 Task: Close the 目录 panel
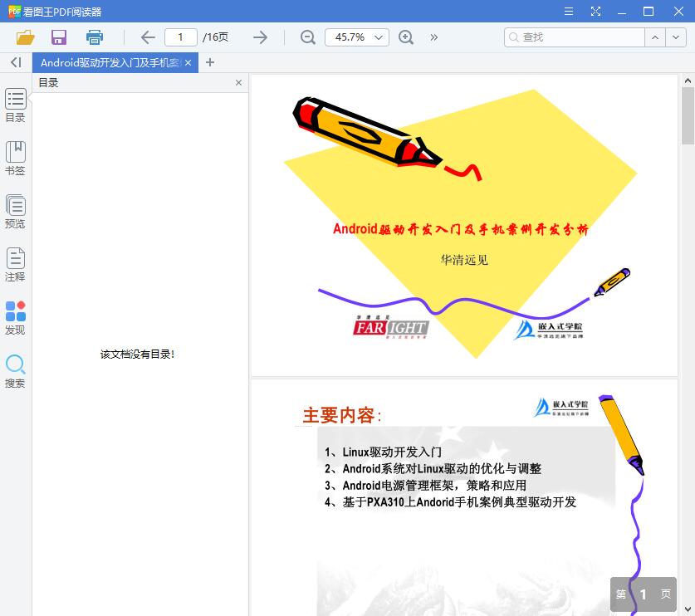click(x=238, y=82)
